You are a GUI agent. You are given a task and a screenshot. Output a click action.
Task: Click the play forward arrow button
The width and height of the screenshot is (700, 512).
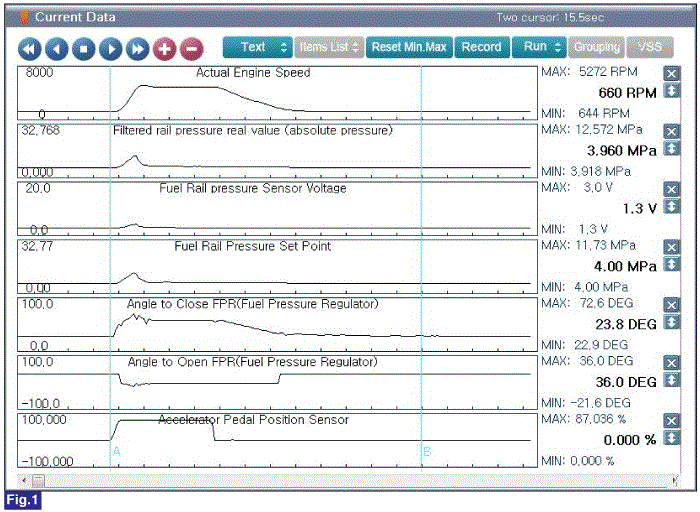click(x=111, y=49)
